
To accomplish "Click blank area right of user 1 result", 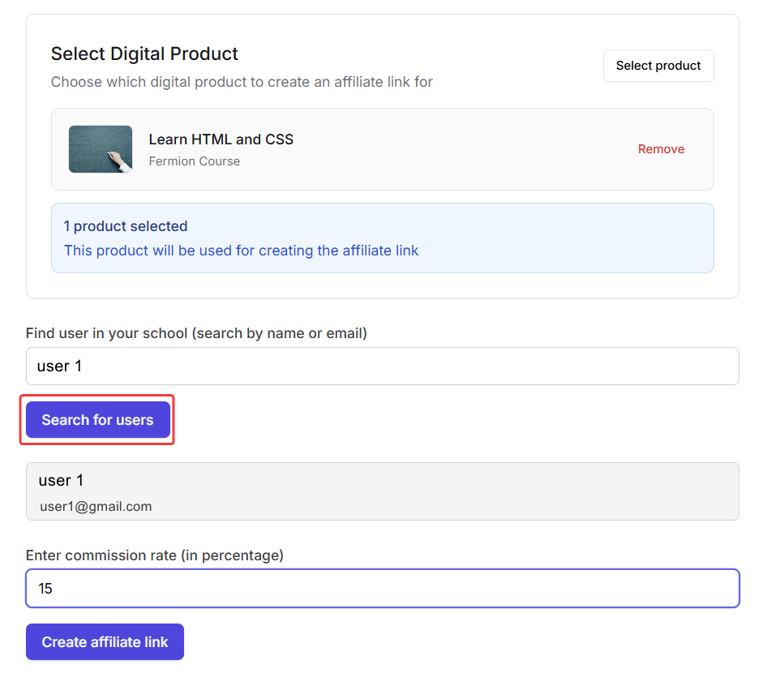I will [486, 491].
